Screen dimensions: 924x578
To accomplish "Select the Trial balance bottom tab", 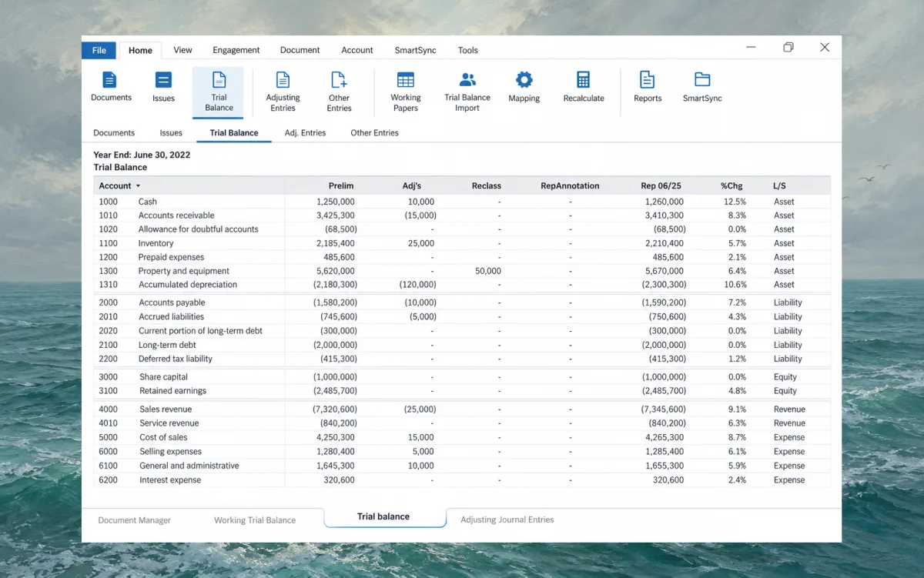I will 385,517.
